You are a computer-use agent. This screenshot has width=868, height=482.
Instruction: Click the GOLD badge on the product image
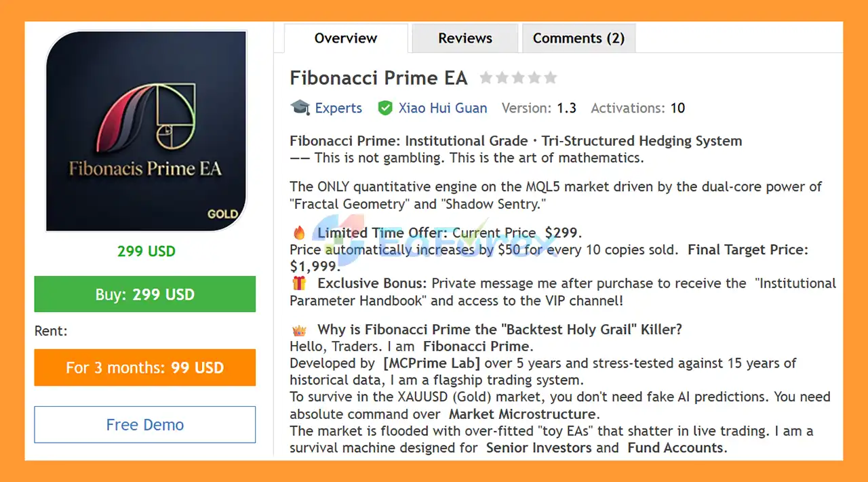tap(223, 214)
